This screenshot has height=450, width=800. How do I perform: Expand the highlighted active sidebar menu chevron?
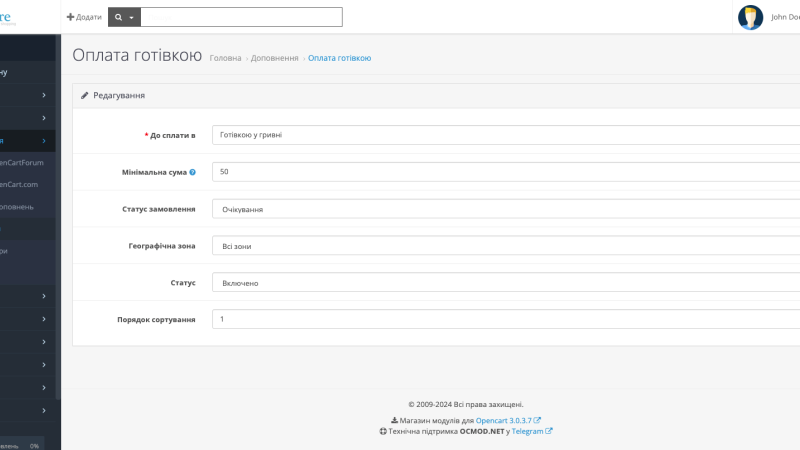(44, 141)
